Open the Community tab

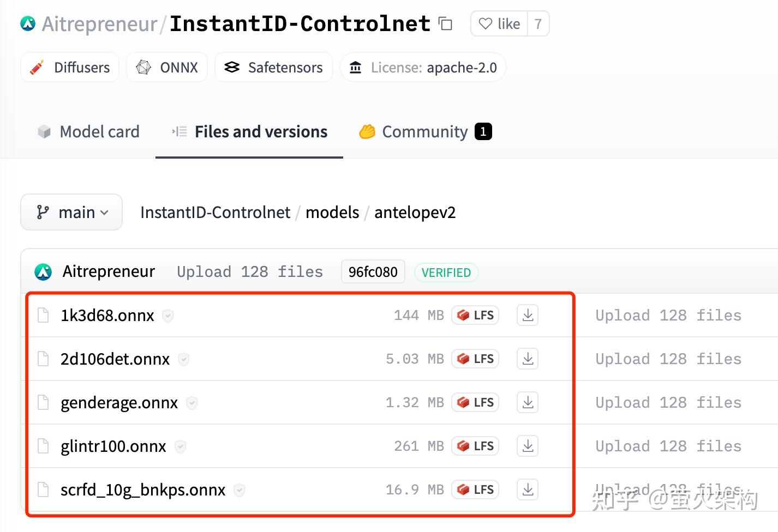coord(425,132)
